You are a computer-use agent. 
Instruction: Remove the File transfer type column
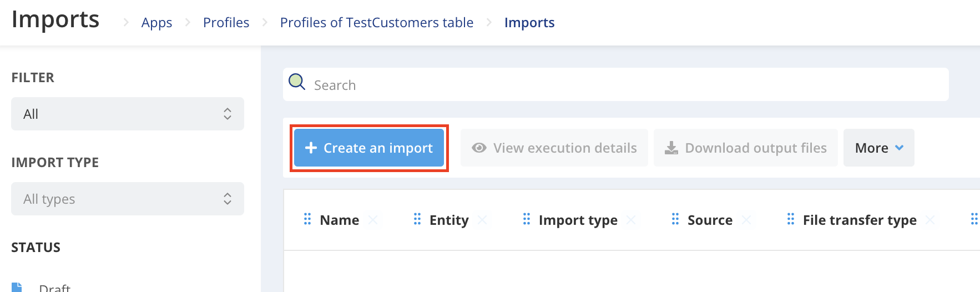[930, 220]
